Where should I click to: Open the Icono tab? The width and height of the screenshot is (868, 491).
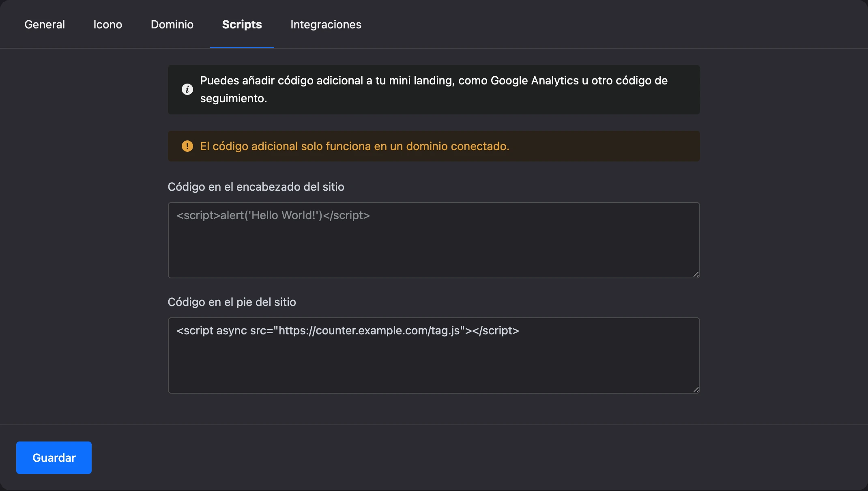[x=108, y=24]
